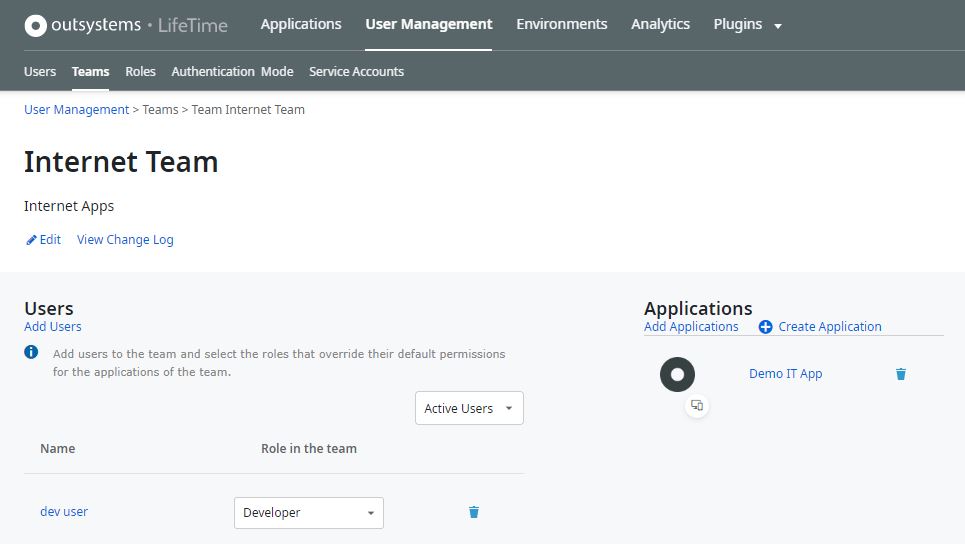Click the pencil icon next to Edit
This screenshot has width=965, height=544.
click(x=31, y=240)
